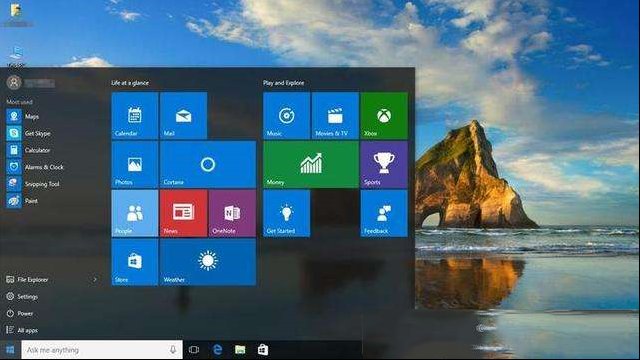Launch the Mail tile
This screenshot has height=360, width=640.
(183, 116)
